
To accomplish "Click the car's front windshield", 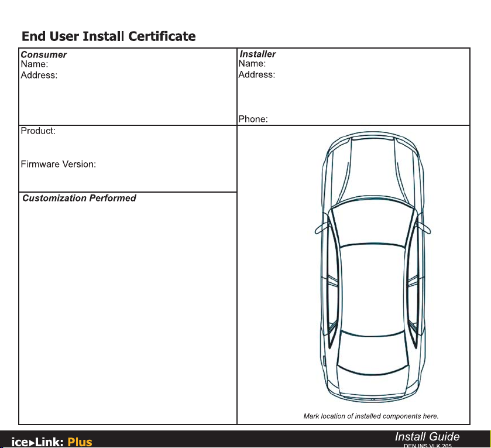I will (x=373, y=223).
